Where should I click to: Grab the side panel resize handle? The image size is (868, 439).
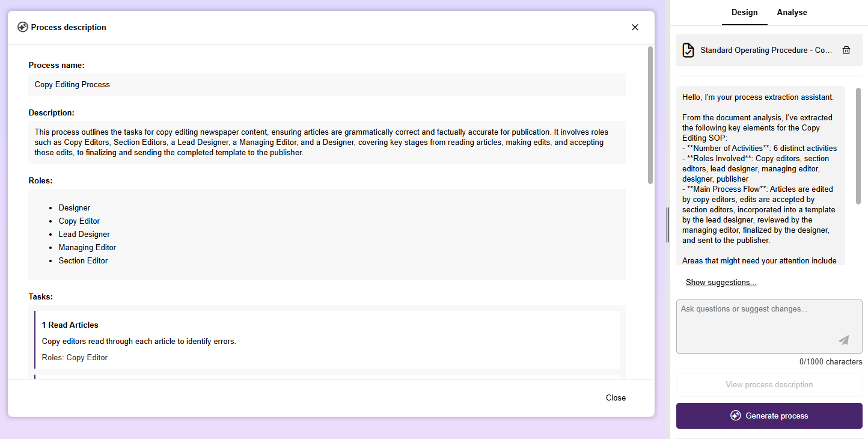667,225
